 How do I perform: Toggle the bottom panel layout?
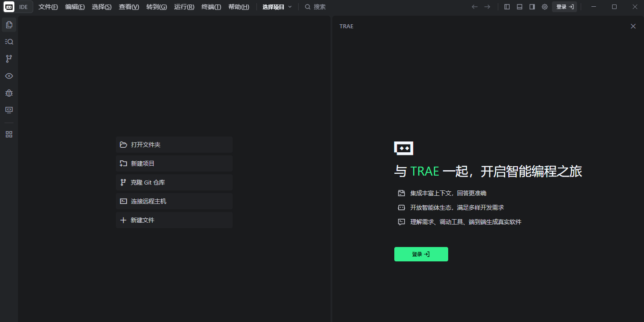coord(520,7)
